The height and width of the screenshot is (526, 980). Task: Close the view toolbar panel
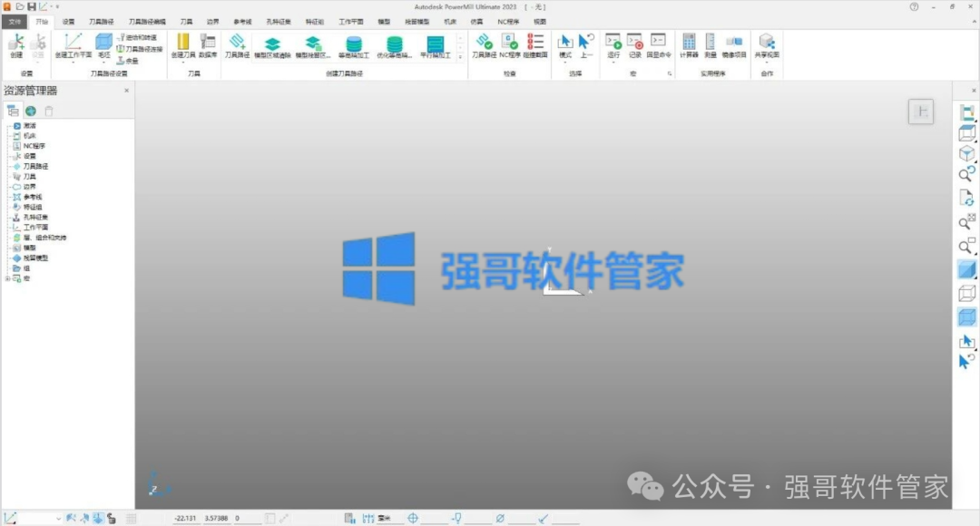pyautogui.click(x=973, y=91)
